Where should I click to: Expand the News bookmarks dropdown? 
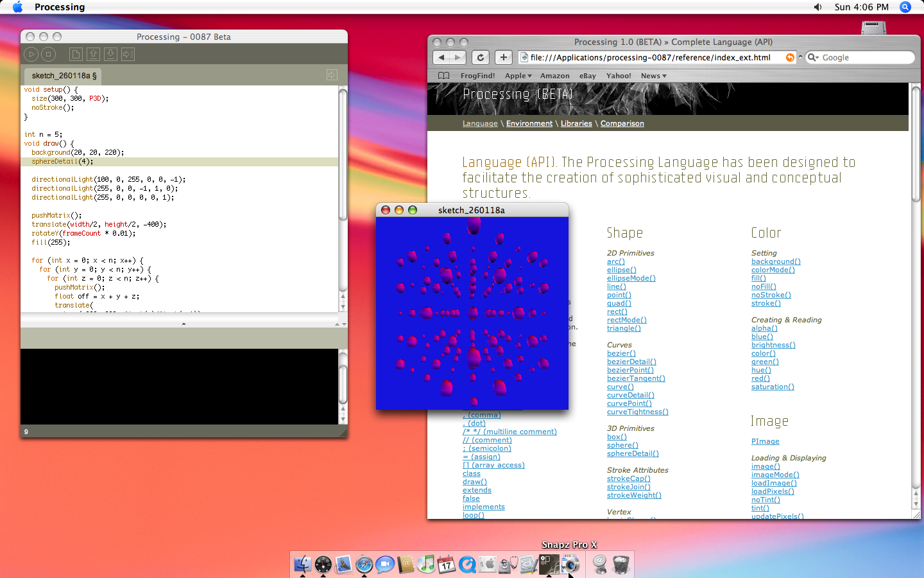pos(654,76)
